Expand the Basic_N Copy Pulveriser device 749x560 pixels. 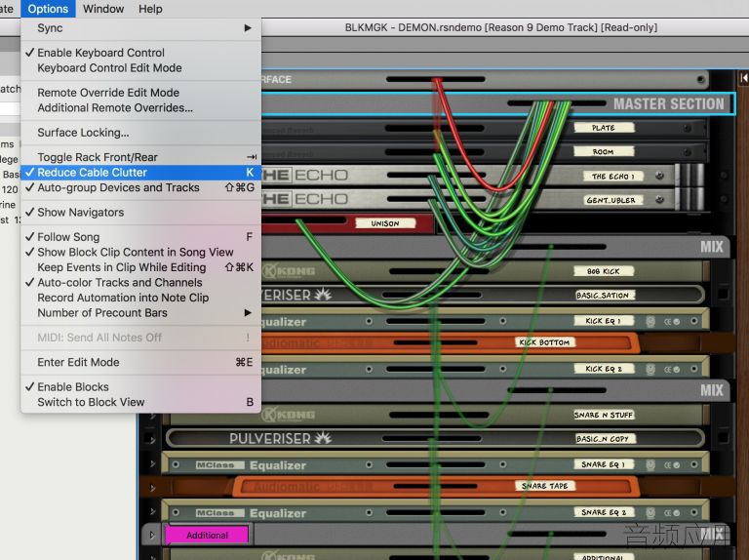[153, 440]
